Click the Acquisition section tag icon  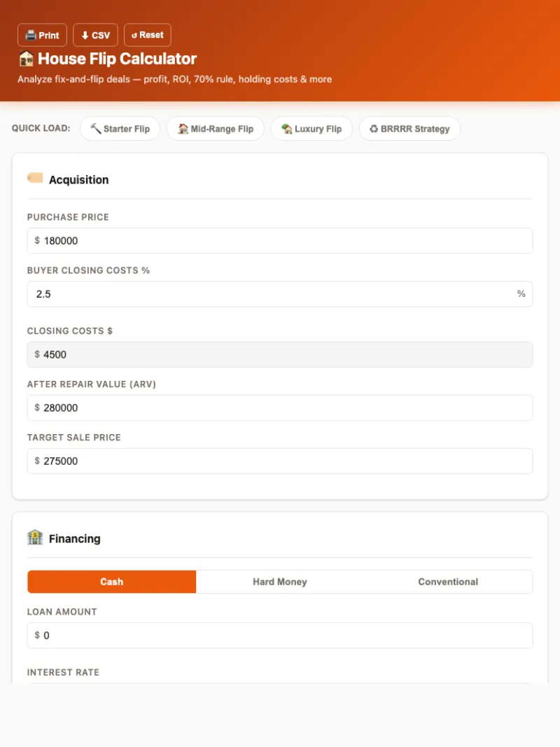point(35,179)
